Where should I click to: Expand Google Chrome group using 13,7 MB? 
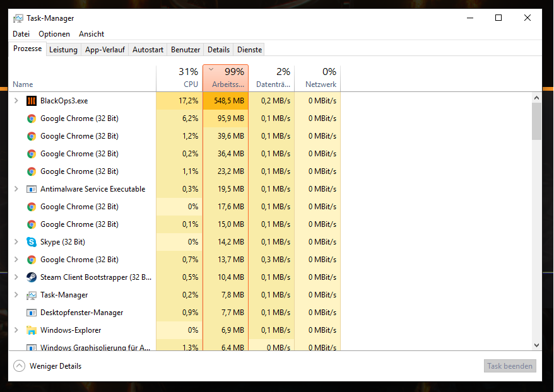(x=16, y=259)
